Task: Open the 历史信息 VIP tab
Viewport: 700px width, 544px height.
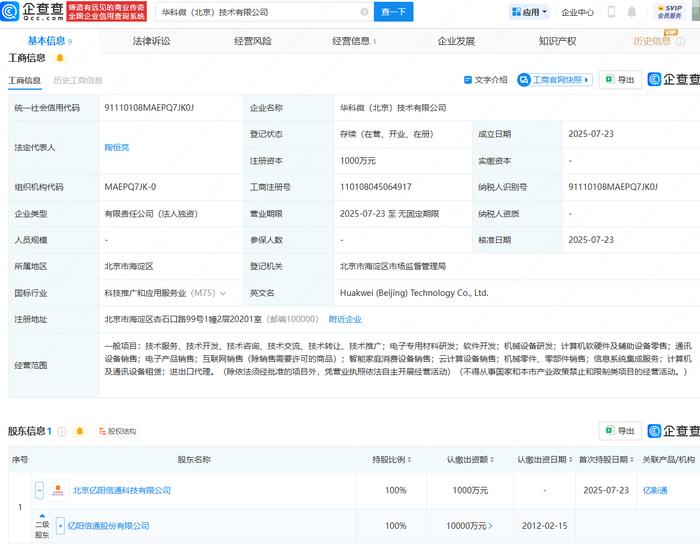Action: point(652,41)
